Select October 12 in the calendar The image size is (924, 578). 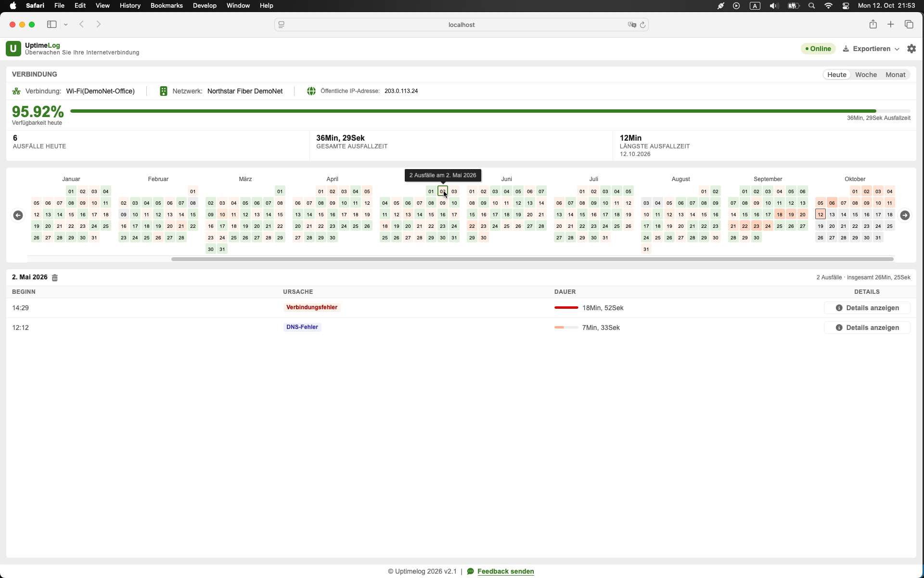point(821,214)
